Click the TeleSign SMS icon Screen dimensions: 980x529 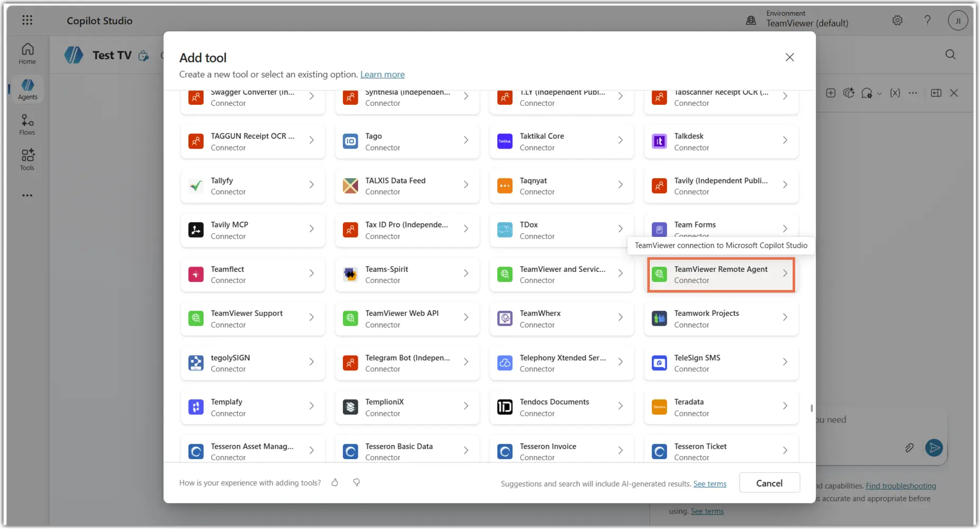[659, 363]
